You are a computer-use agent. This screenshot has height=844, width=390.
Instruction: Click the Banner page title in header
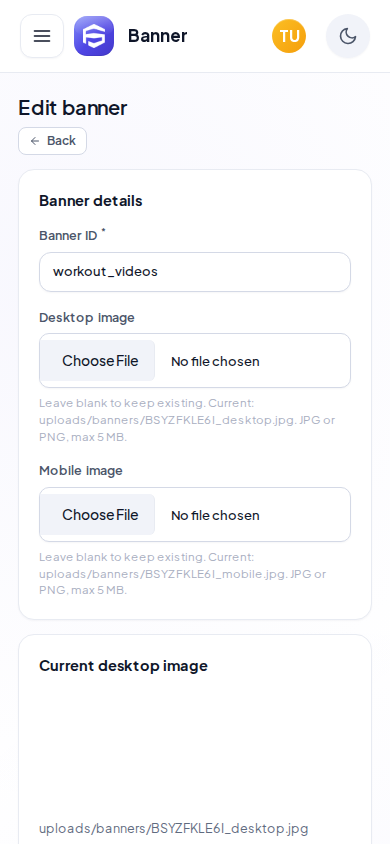[x=158, y=36]
